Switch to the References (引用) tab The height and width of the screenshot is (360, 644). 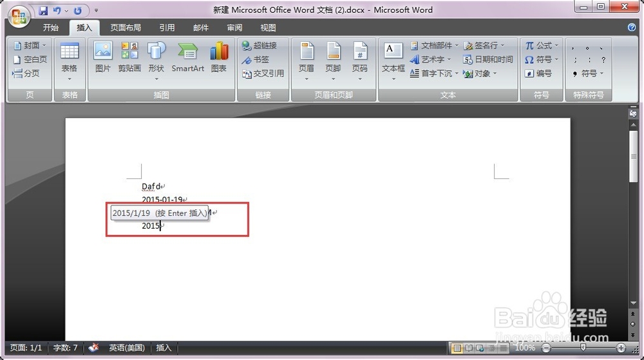point(167,28)
